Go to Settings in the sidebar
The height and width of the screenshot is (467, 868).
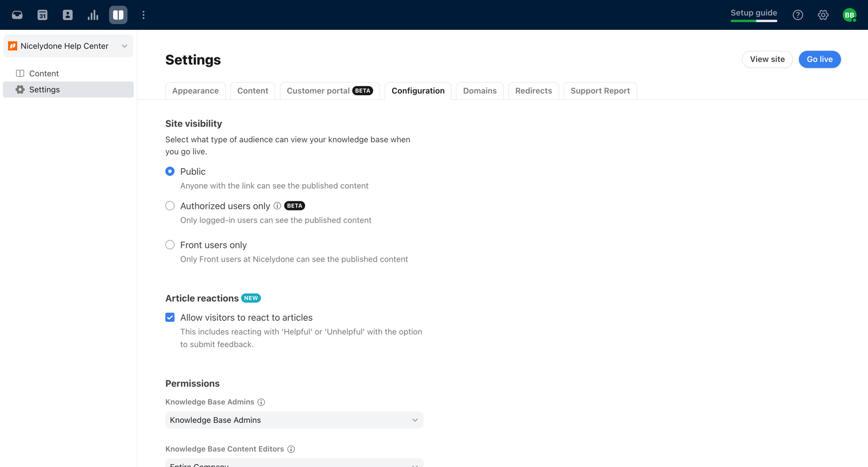(x=68, y=89)
